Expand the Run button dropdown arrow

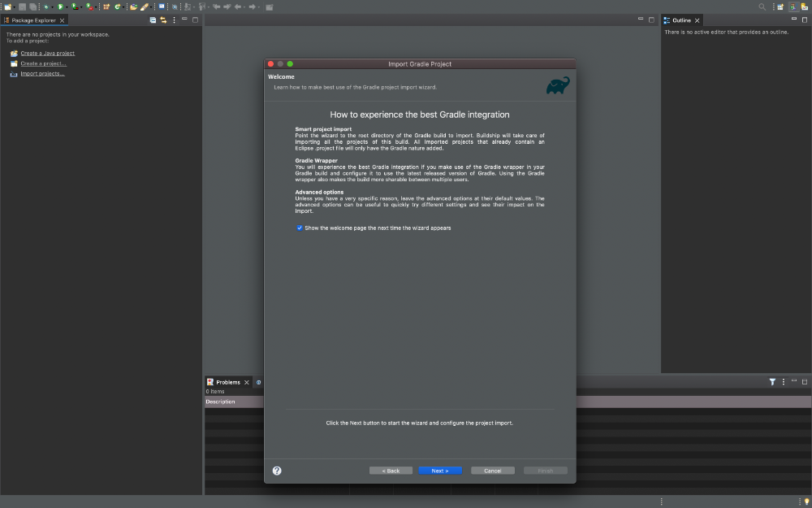67,7
